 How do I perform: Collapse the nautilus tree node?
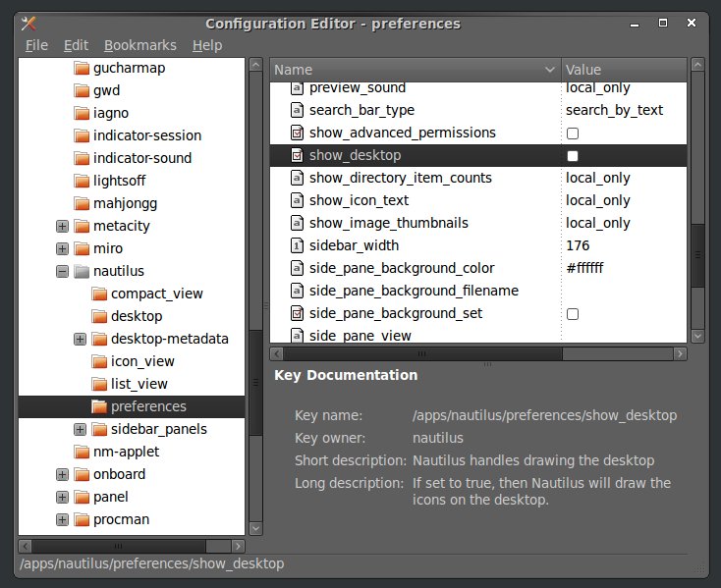click(62, 271)
